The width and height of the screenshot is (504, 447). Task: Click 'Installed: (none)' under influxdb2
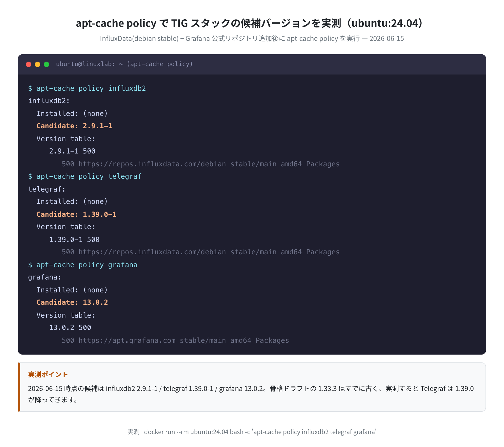(x=72, y=113)
